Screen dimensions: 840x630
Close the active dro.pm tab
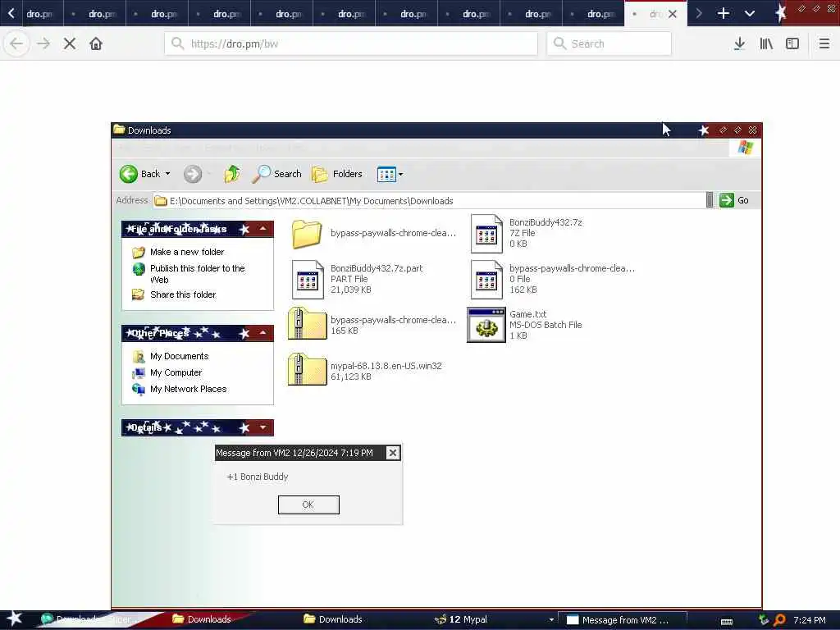pos(673,14)
